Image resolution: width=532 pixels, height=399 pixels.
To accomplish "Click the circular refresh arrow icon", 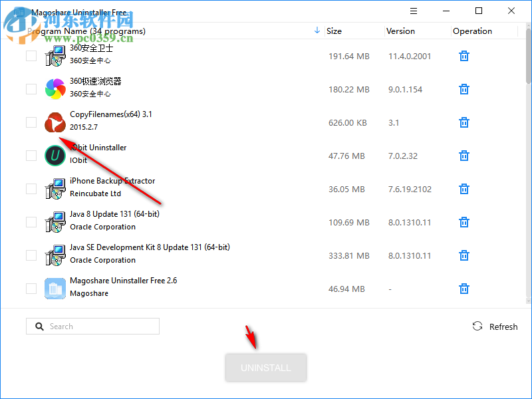I will pos(477,326).
